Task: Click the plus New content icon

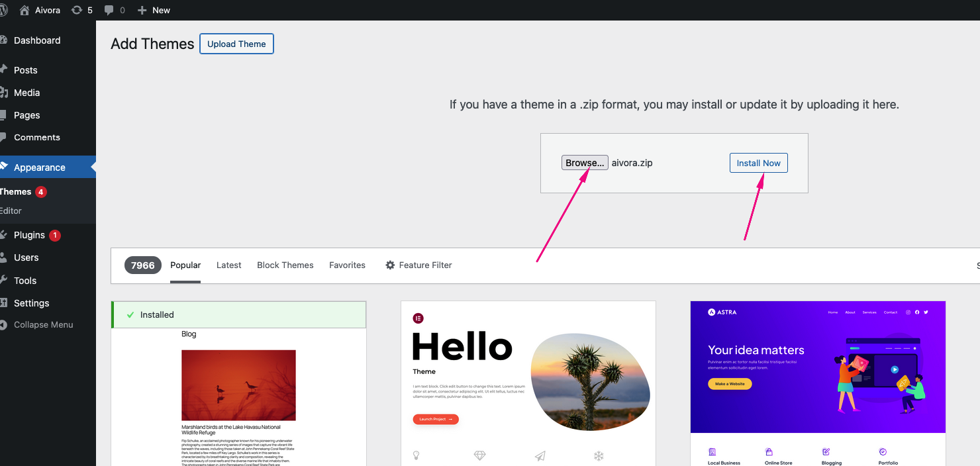Action: 142,10
